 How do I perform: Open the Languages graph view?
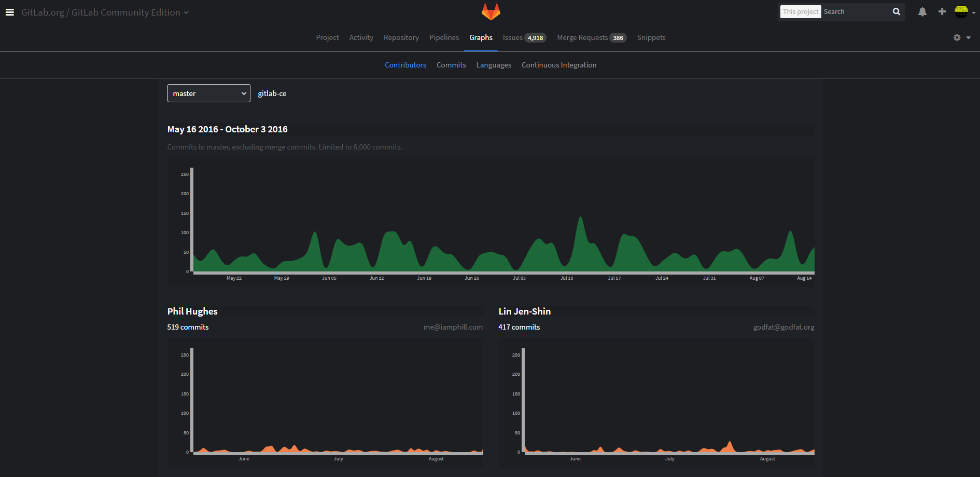pyautogui.click(x=493, y=64)
